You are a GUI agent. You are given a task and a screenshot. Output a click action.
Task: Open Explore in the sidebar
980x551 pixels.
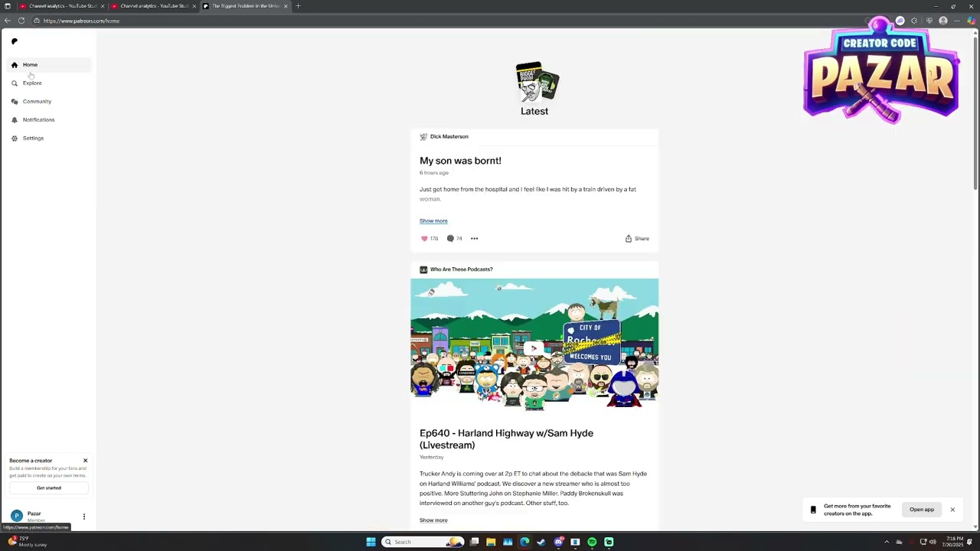[x=49, y=83]
